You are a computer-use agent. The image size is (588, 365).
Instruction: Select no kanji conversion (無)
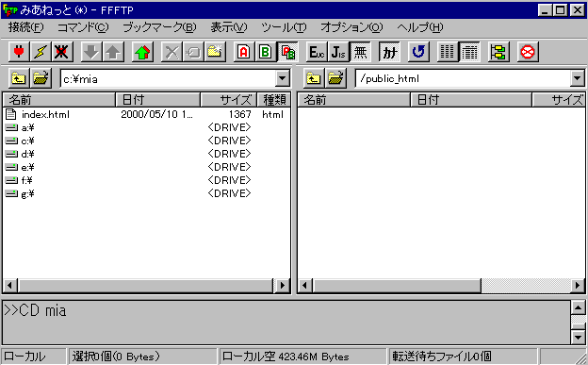coord(360,52)
